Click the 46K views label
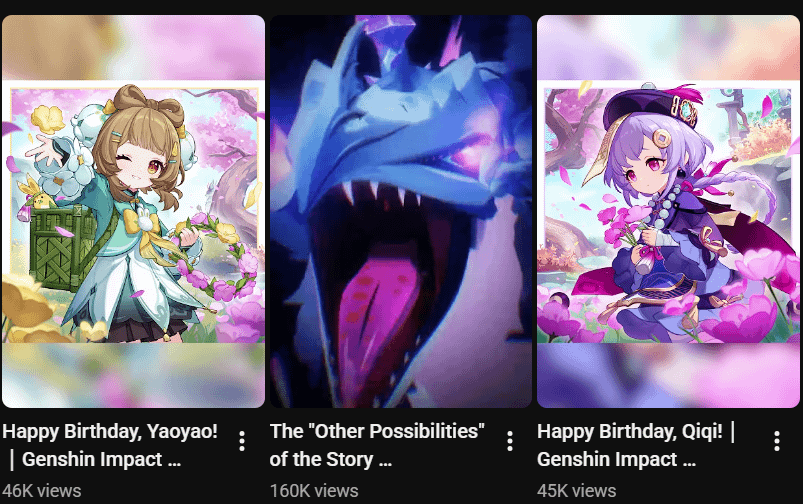This screenshot has width=803, height=504. pos(41,491)
